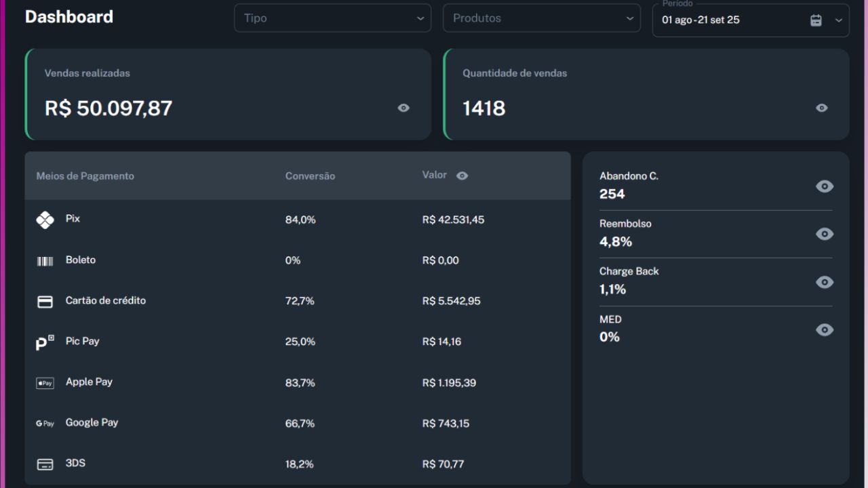868x488 pixels.
Task: Click the Pix payment method icon
Action: click(x=45, y=220)
